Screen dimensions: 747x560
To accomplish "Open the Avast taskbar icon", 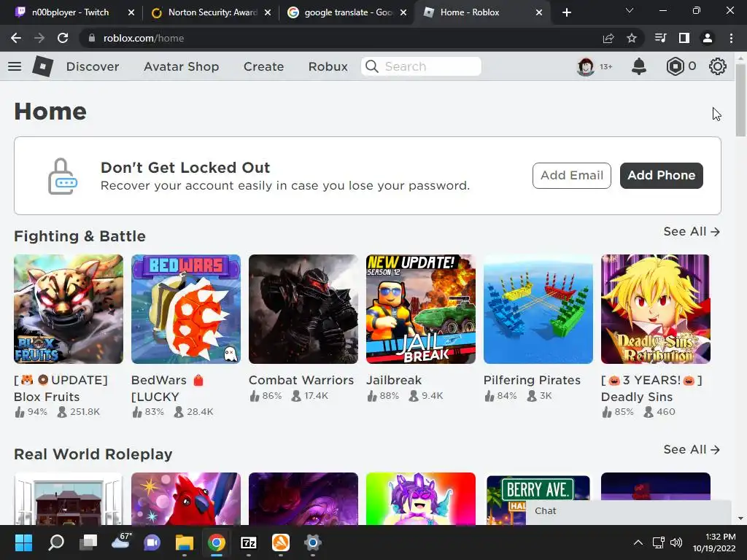I will [x=281, y=542].
